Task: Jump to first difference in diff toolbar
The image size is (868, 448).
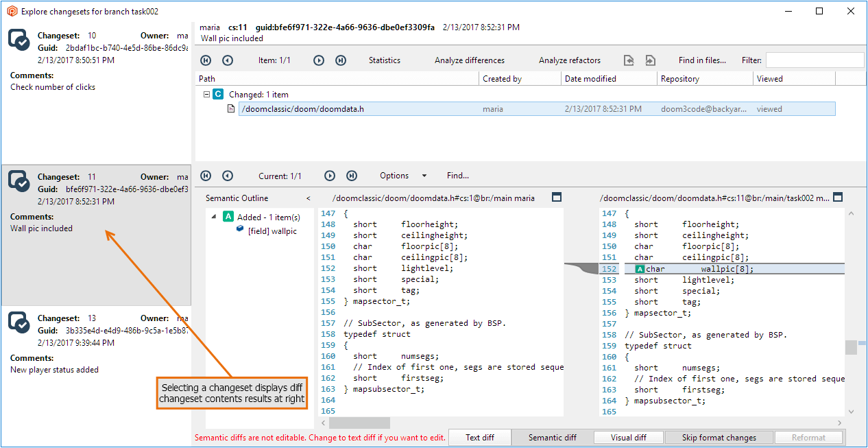Action: [206, 176]
